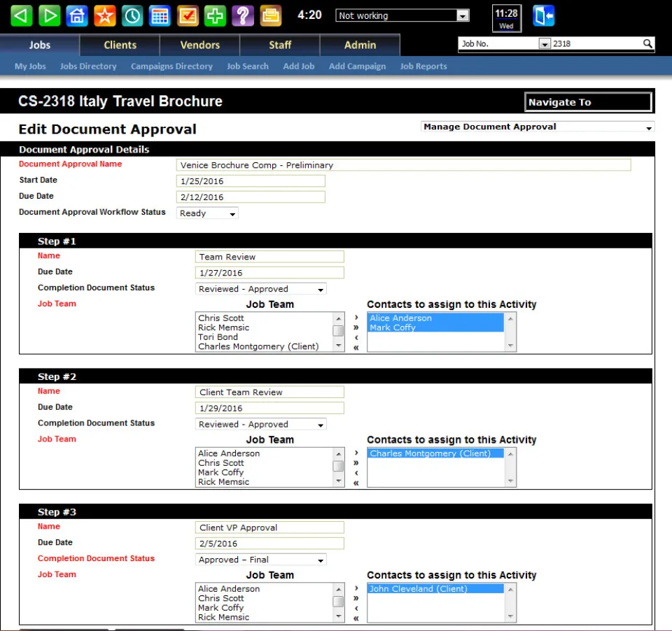The width and height of the screenshot is (672, 631).
Task: Click the search magnifier icon
Action: [647, 43]
